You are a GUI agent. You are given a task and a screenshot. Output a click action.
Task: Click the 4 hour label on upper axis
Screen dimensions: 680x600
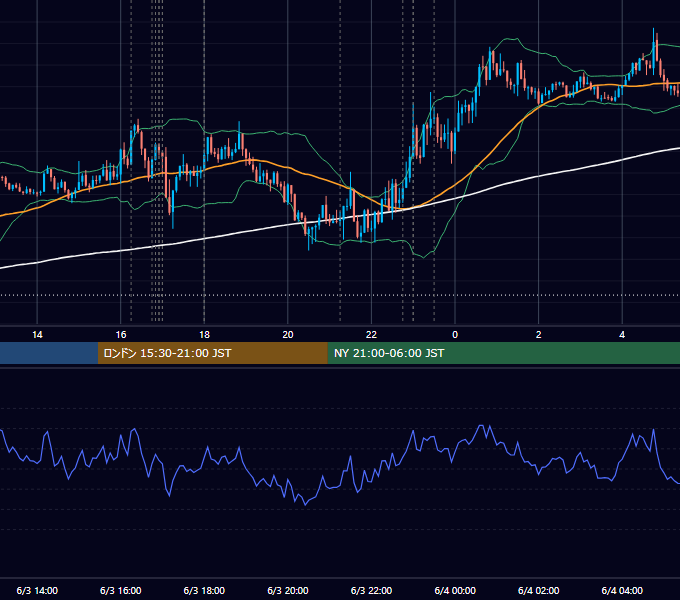click(x=622, y=335)
